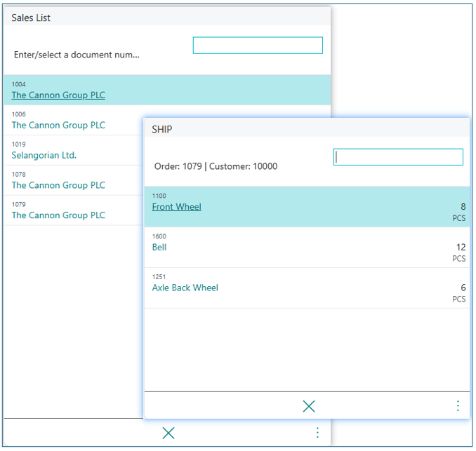Choose order 1078 The Cannon Group PLC
The height and width of the screenshot is (451, 476).
coord(58,185)
